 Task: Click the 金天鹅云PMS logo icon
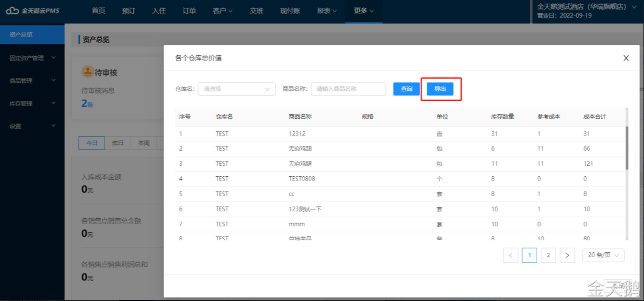12,10
